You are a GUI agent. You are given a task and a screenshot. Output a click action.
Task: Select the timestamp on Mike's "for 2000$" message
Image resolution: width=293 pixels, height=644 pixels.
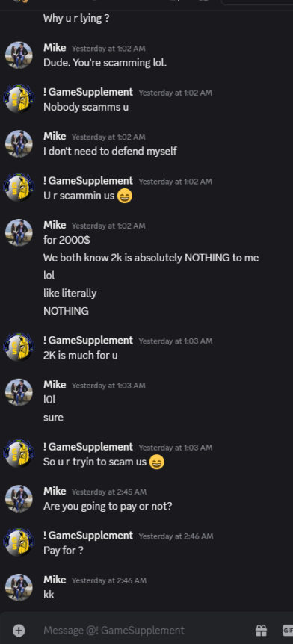point(108,226)
